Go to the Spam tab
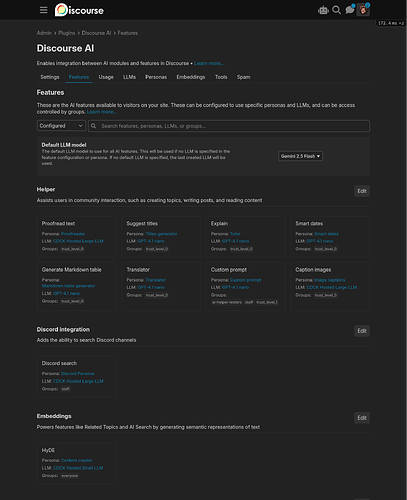This screenshot has height=500, width=407. [x=243, y=77]
